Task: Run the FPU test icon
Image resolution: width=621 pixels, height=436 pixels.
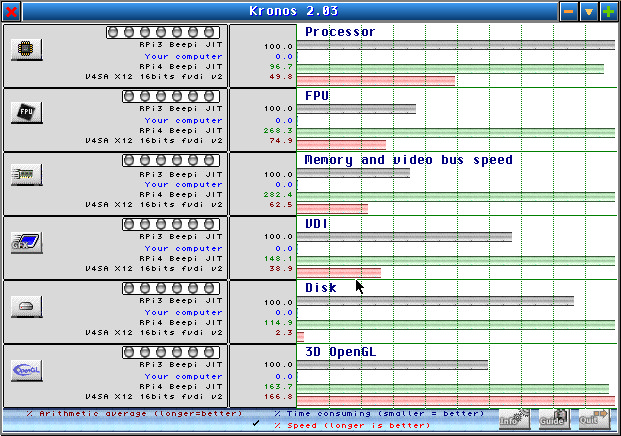Action: point(27,113)
